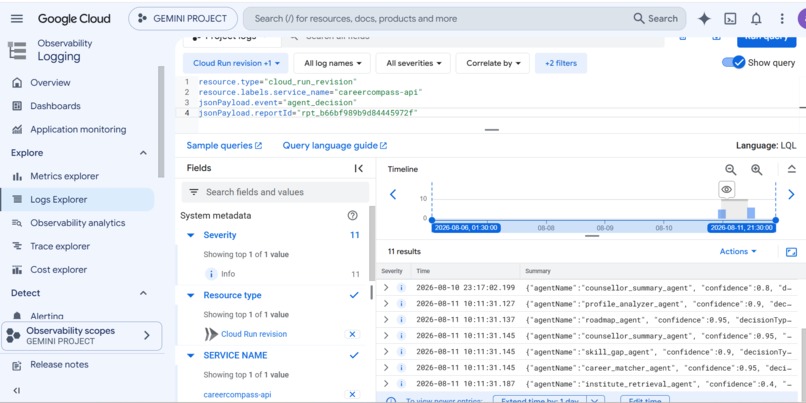The height and width of the screenshot is (403, 806).
Task: Collapse the Detect section
Action: coord(143,293)
